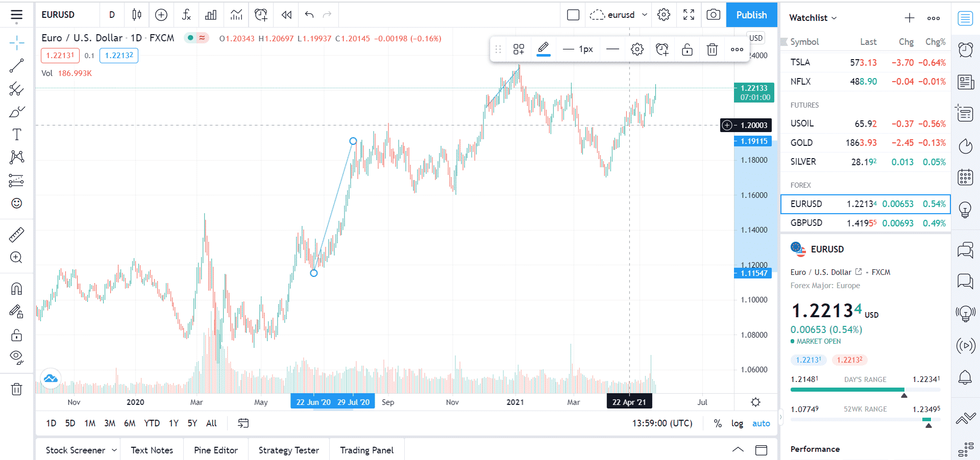Take a chart snapshot with camera
Image resolution: width=980 pixels, height=460 pixels.
[x=713, y=15]
